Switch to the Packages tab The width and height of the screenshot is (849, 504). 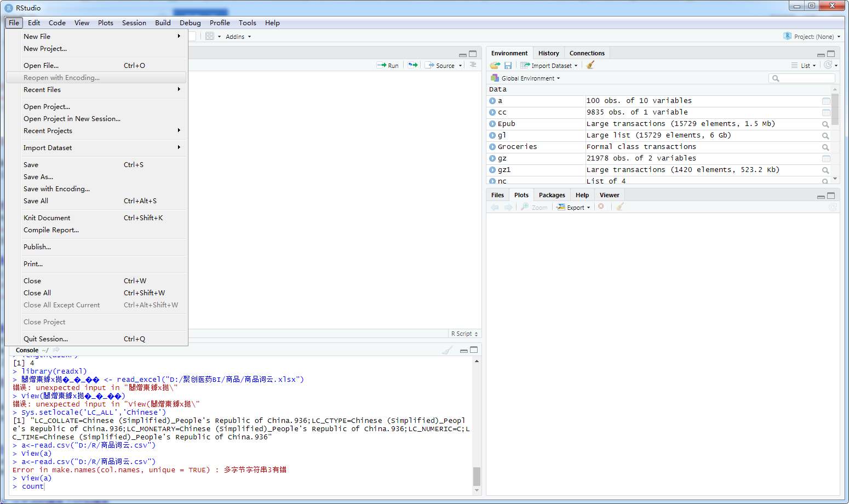(552, 195)
